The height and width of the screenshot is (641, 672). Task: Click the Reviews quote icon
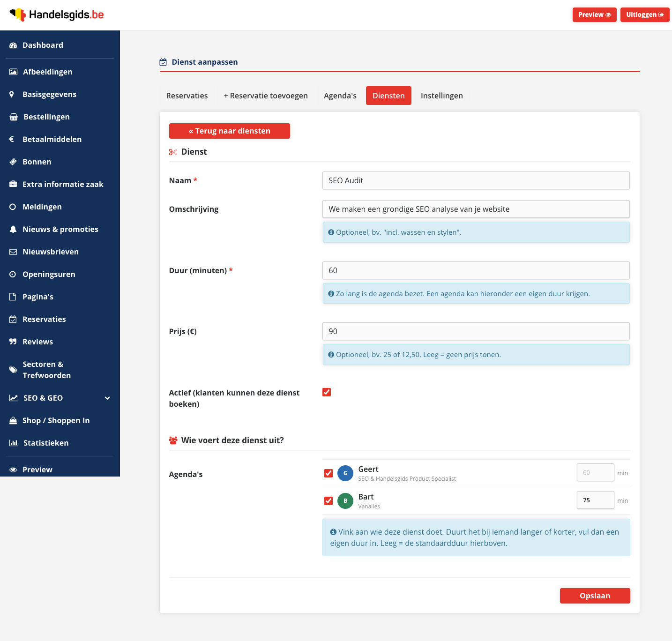[13, 342]
